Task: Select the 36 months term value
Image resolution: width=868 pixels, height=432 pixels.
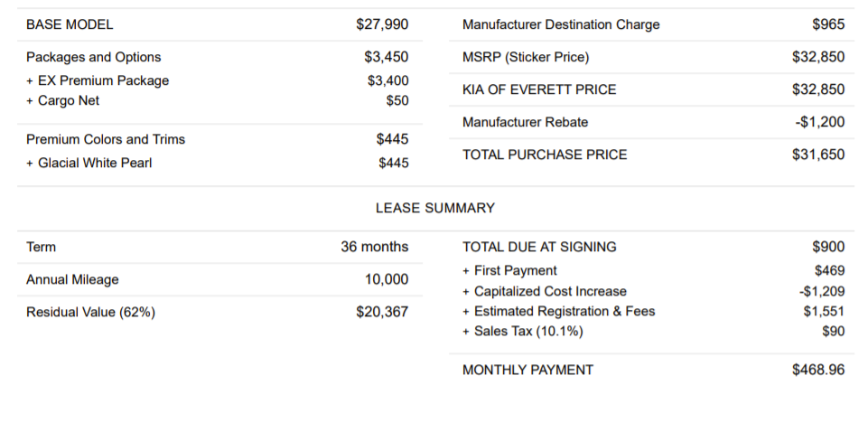Action: 375,247
